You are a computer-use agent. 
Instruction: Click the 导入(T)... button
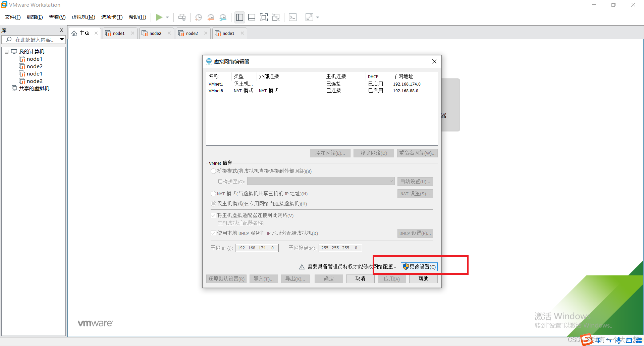pyautogui.click(x=264, y=279)
